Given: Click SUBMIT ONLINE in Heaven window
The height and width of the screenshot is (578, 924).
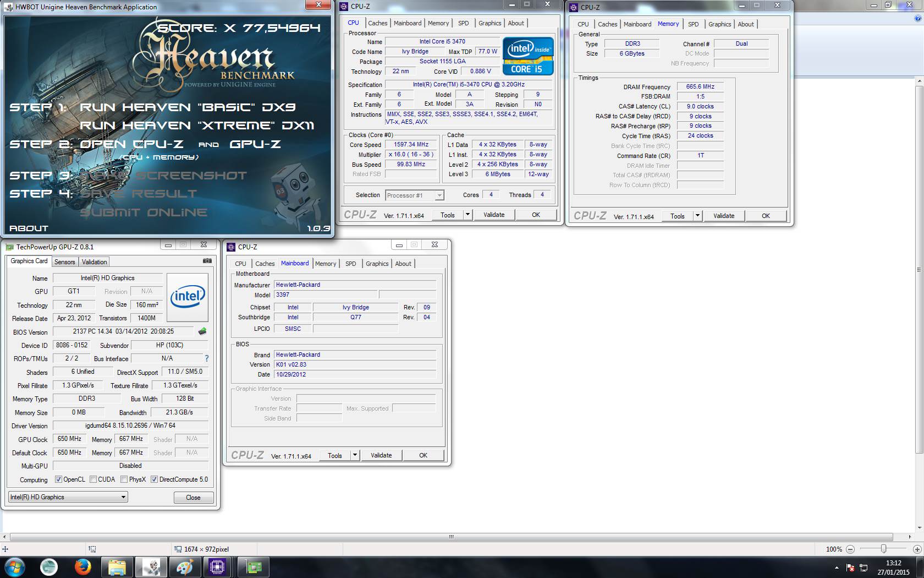Looking at the screenshot, I should 144,212.
